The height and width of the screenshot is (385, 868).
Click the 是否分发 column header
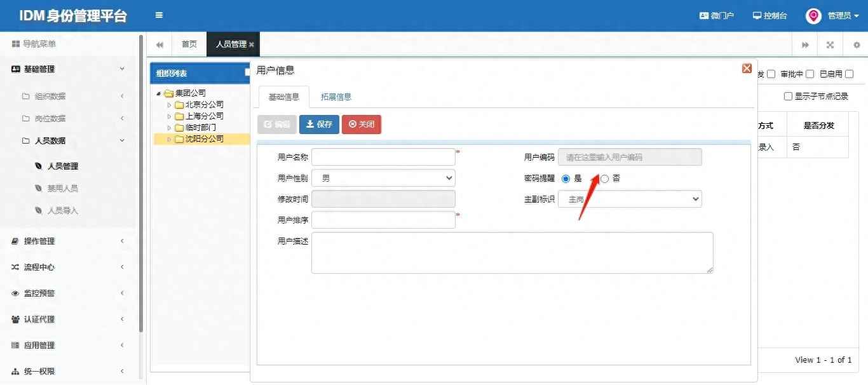[x=818, y=126]
